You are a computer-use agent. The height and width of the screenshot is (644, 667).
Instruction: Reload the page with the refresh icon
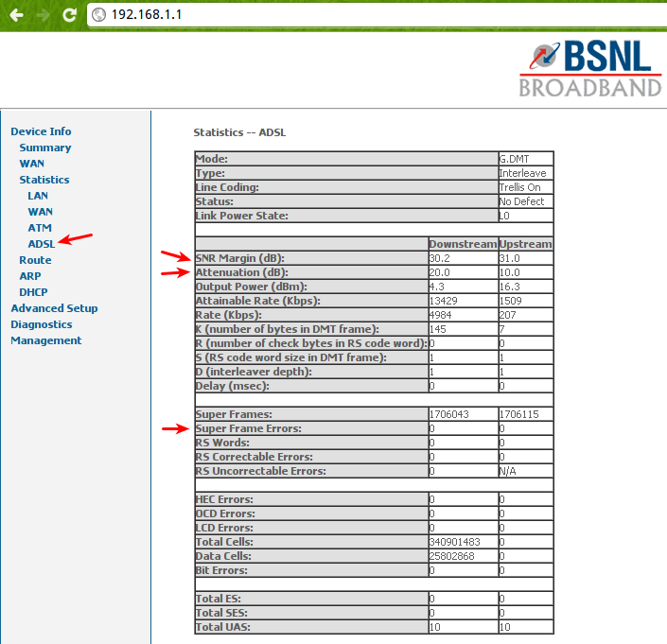click(x=69, y=15)
